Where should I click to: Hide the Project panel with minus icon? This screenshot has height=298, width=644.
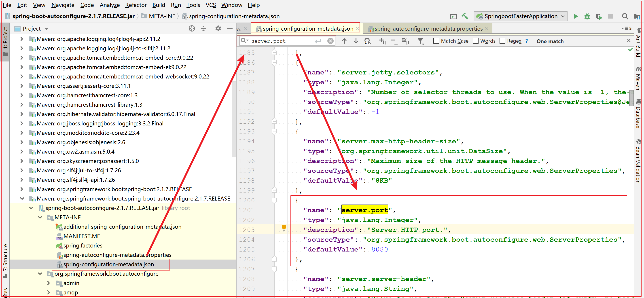pos(230,29)
